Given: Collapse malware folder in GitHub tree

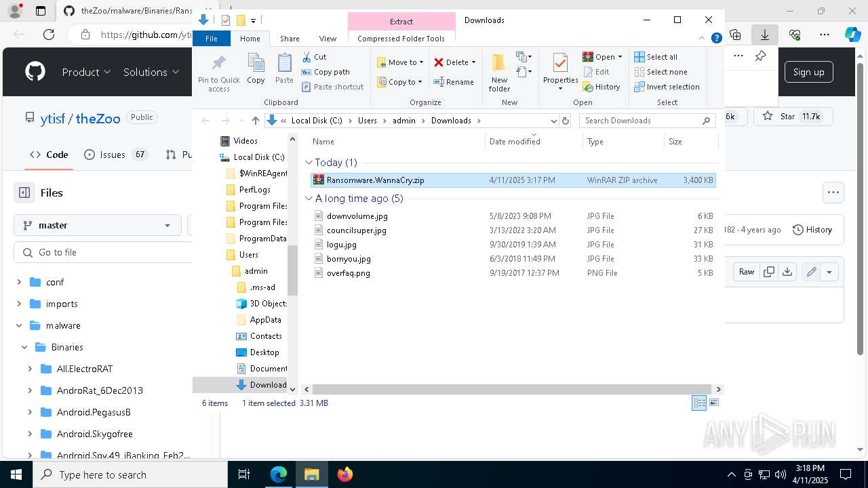Looking at the screenshot, I should (x=19, y=325).
